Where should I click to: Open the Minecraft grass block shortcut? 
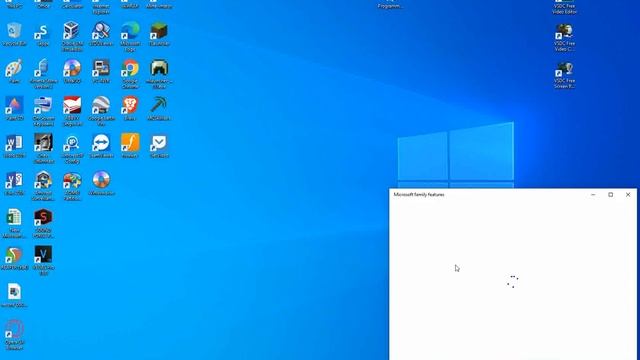(x=159, y=31)
